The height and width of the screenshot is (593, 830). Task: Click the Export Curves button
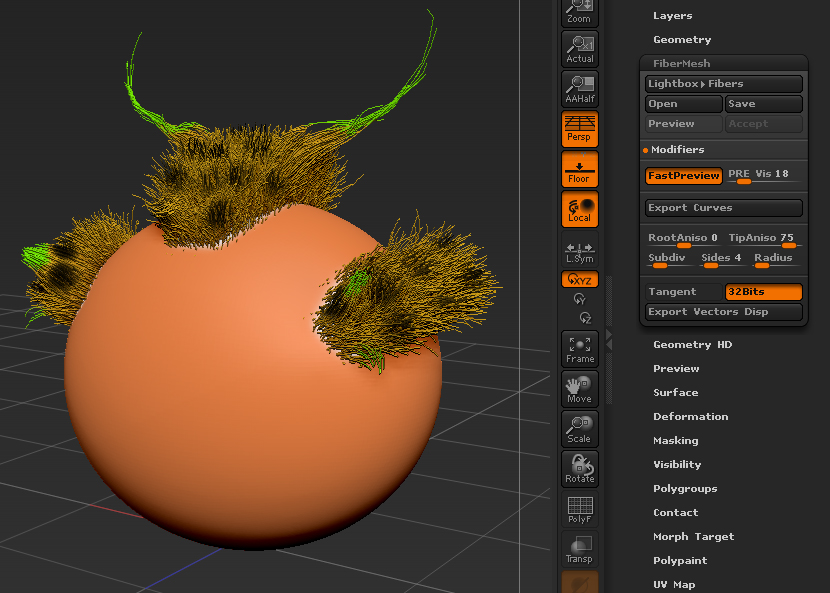[723, 208]
